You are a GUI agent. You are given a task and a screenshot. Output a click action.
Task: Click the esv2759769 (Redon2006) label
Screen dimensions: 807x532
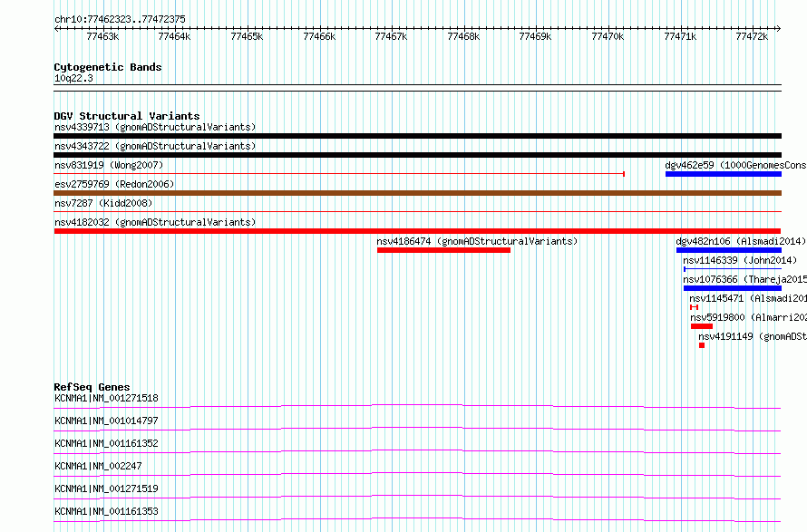tap(114, 184)
